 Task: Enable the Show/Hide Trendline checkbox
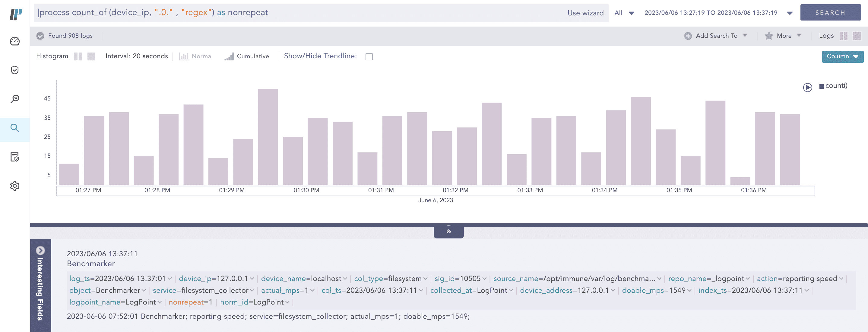[x=369, y=57]
